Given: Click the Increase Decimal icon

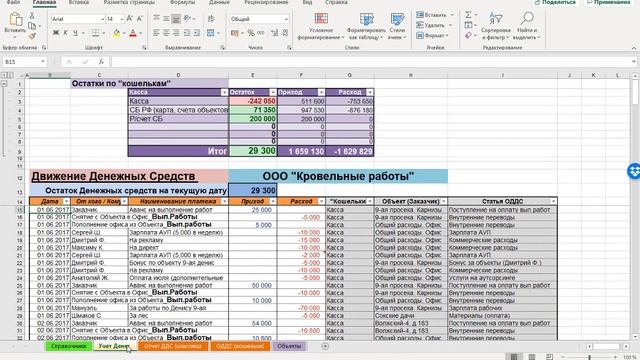Looking at the screenshot, I should (274, 33).
